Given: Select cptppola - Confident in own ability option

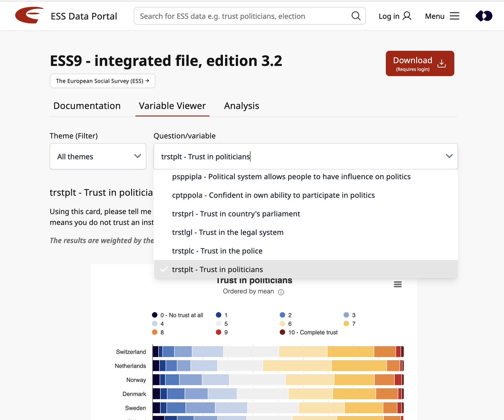Looking at the screenshot, I should pos(306,195).
